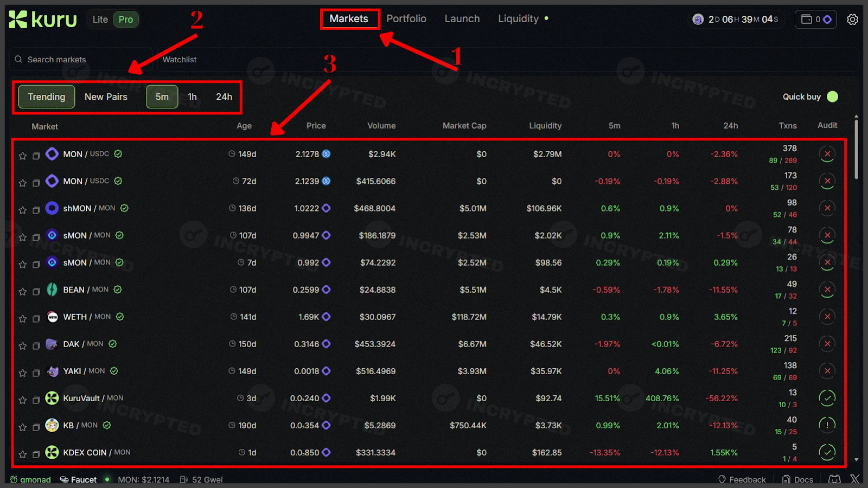
Task: Click the 52 Gwei gas indicator
Action: coord(201,479)
